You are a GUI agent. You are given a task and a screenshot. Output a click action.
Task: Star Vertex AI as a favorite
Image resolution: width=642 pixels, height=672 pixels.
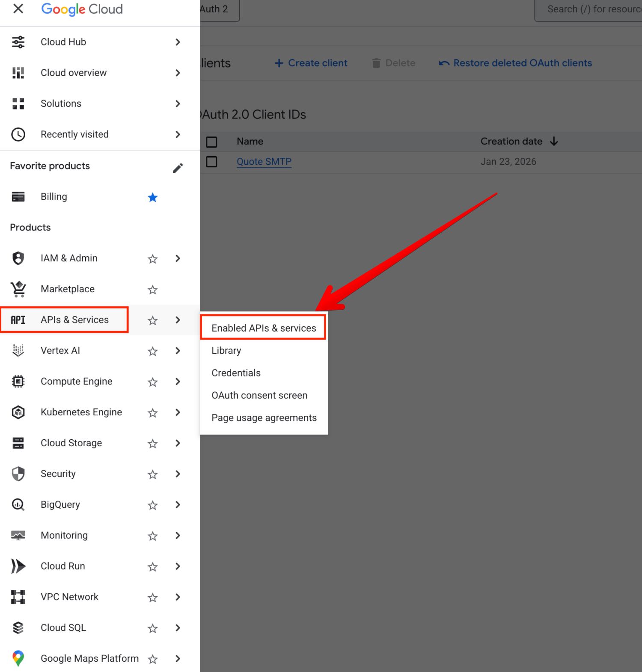(152, 351)
